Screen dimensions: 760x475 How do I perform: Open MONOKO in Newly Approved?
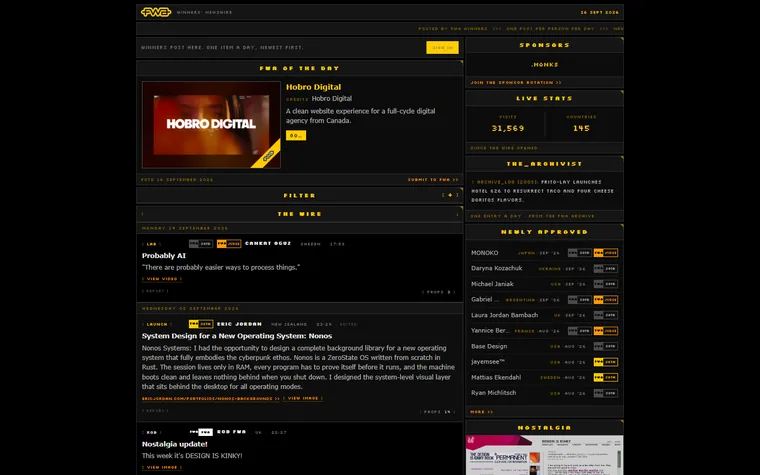(485, 253)
